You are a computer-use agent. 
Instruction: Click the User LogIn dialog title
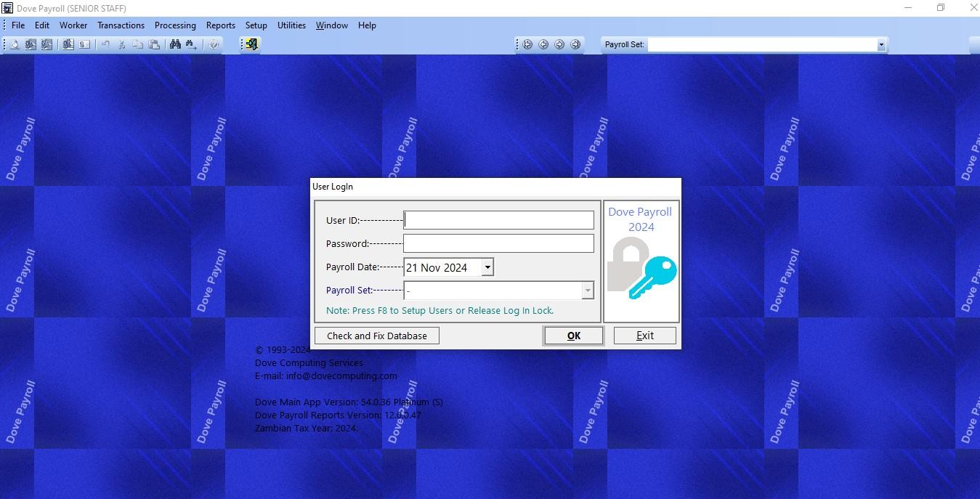[333, 187]
